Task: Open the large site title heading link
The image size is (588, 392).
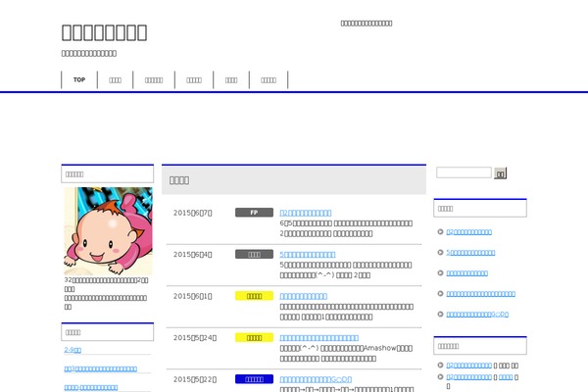Action: [x=104, y=32]
